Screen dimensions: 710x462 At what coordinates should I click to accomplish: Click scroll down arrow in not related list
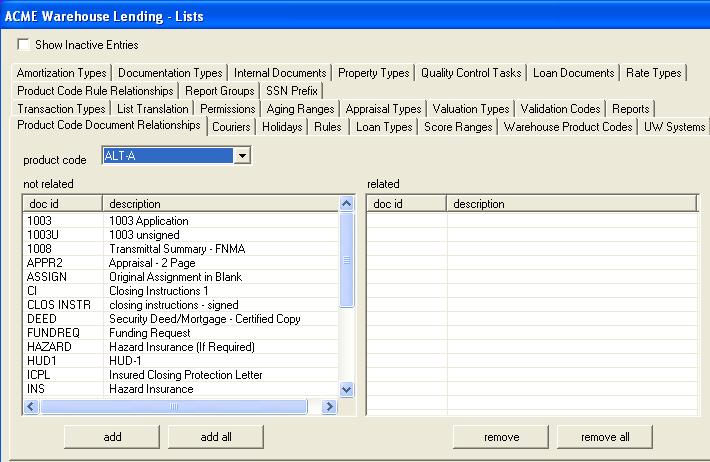coord(346,389)
